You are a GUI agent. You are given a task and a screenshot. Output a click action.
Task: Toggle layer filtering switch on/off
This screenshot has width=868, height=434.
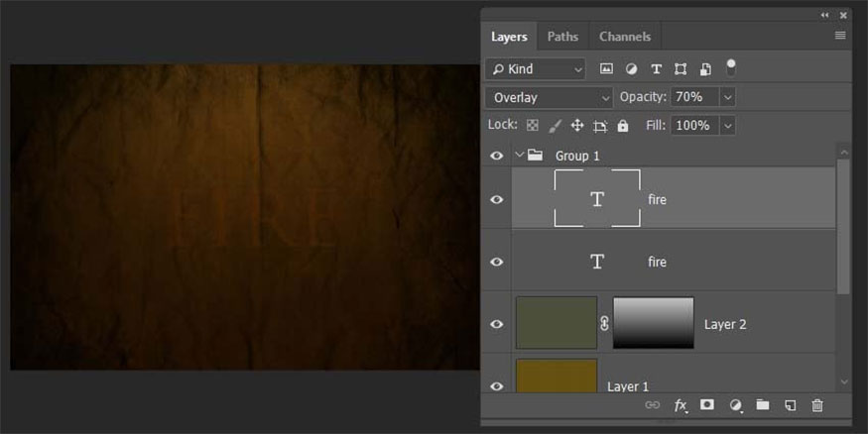(731, 67)
